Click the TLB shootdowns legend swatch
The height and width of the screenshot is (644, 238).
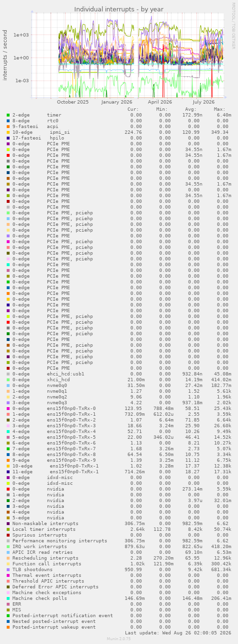tap(8, 570)
